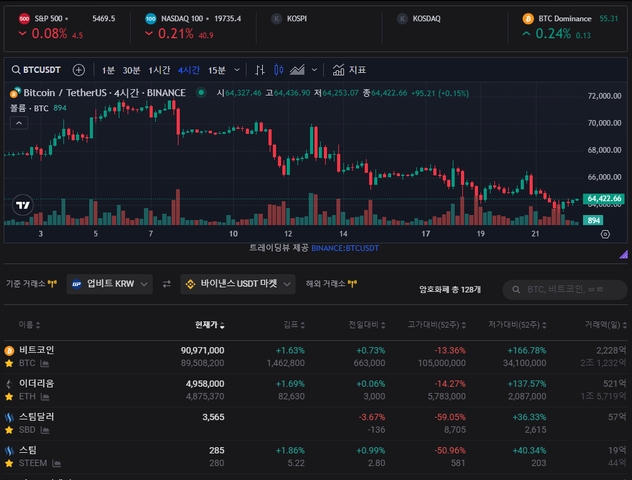Click the NASDAQ 100 index icon
The width and height of the screenshot is (632, 480).
[x=151, y=19]
